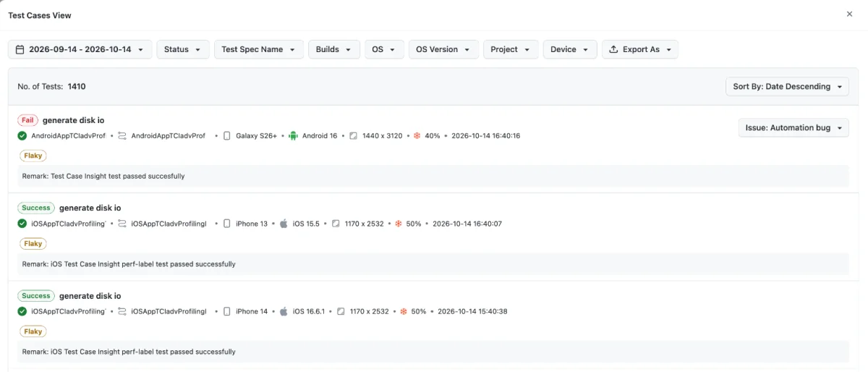This screenshot has width=868, height=372.
Task: Click the red Fail status badge
Action: click(x=27, y=120)
